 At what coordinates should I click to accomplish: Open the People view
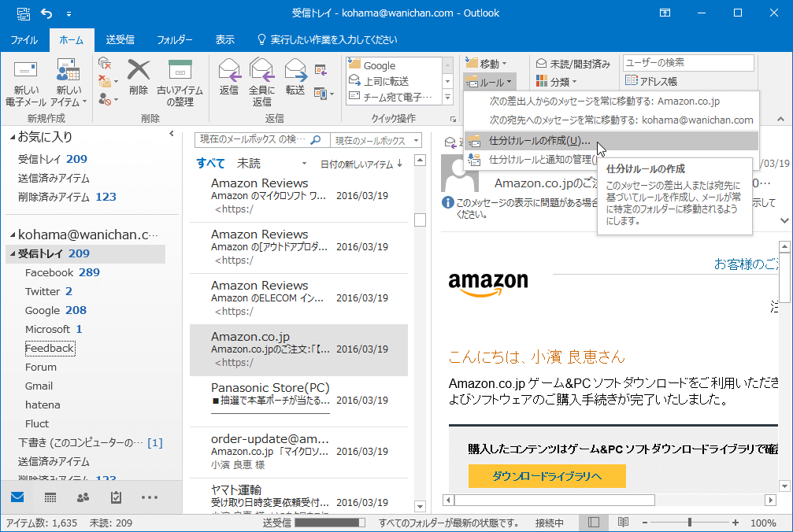point(83,497)
